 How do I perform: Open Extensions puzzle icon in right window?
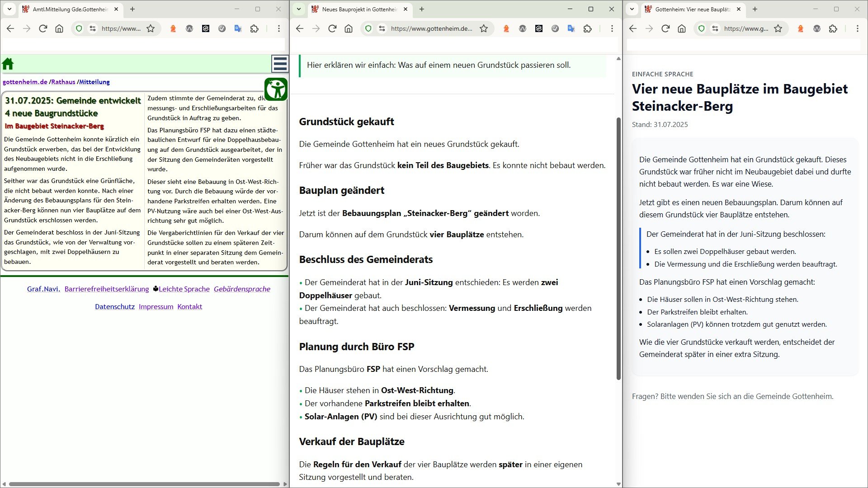[833, 28]
